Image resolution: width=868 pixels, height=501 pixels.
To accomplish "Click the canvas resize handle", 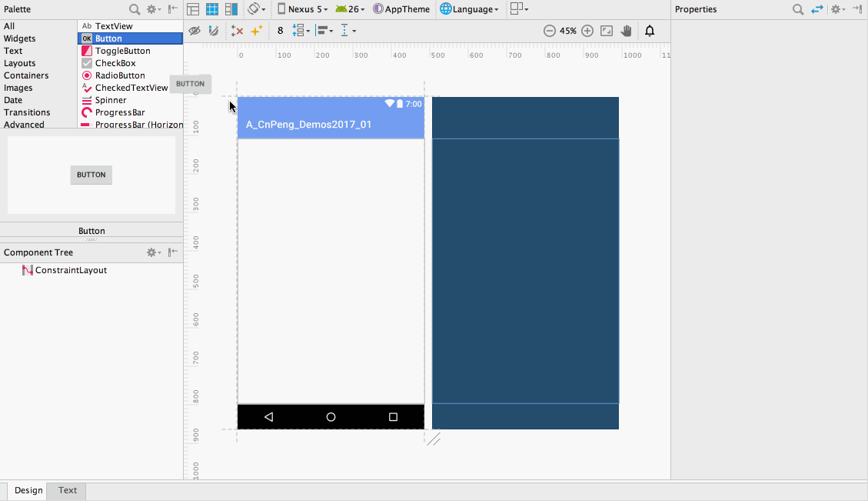I will tap(434, 439).
